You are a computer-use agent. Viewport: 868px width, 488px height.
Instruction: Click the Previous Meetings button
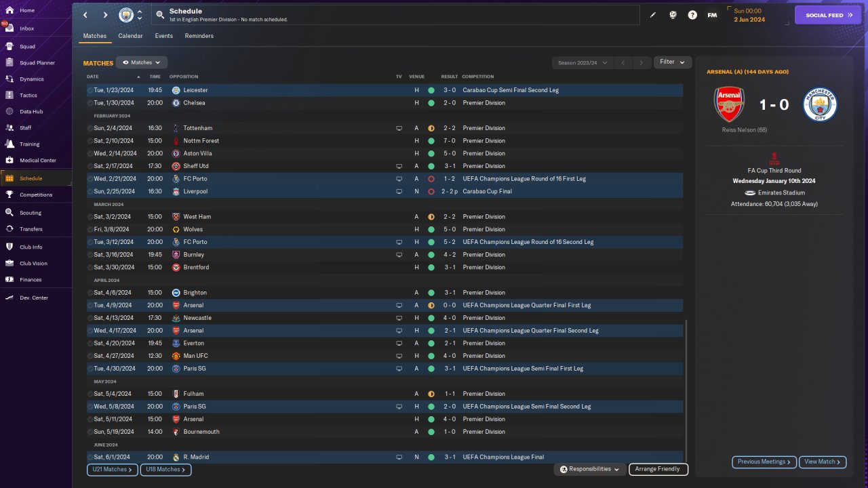(764, 462)
